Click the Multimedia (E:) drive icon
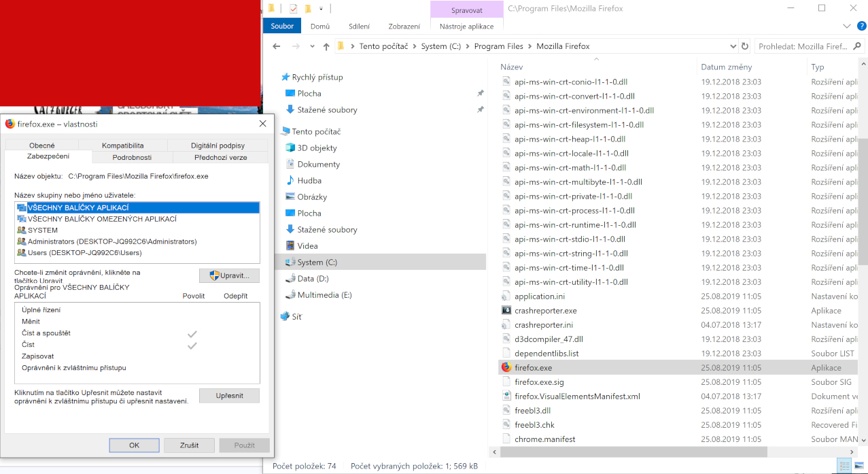This screenshot has height=474, width=868. click(x=290, y=294)
